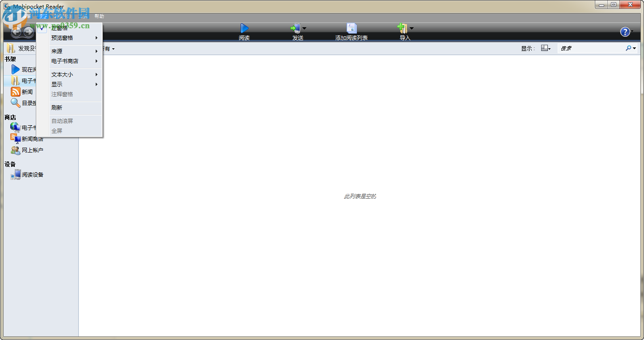
Task: Open the 电子书商店 globe icon under 商店
Action: click(x=15, y=127)
